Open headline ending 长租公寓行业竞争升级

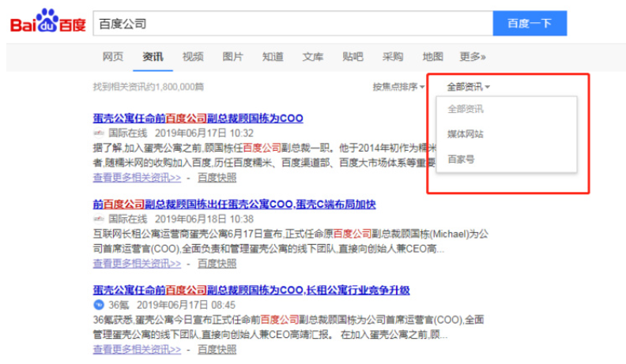click(x=251, y=290)
